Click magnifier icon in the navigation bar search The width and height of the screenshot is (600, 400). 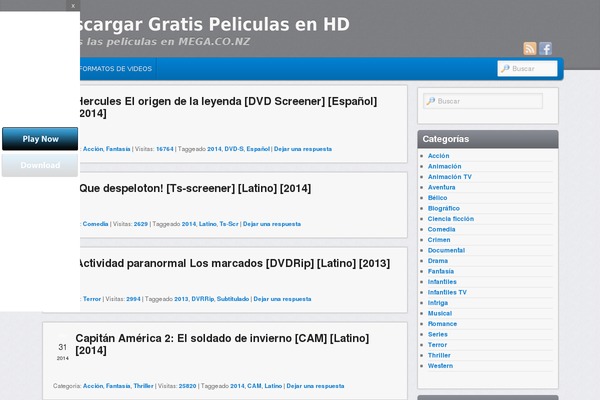[505, 68]
